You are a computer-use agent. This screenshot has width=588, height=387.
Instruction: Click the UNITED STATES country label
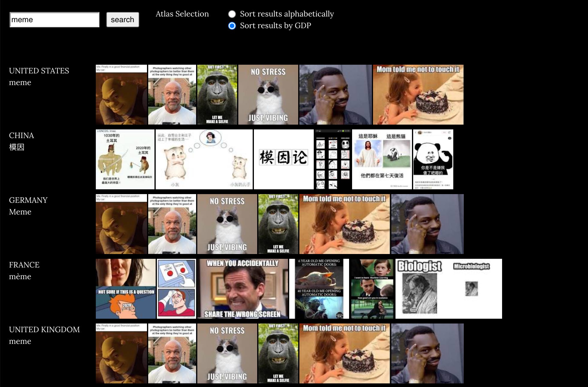[x=39, y=71]
